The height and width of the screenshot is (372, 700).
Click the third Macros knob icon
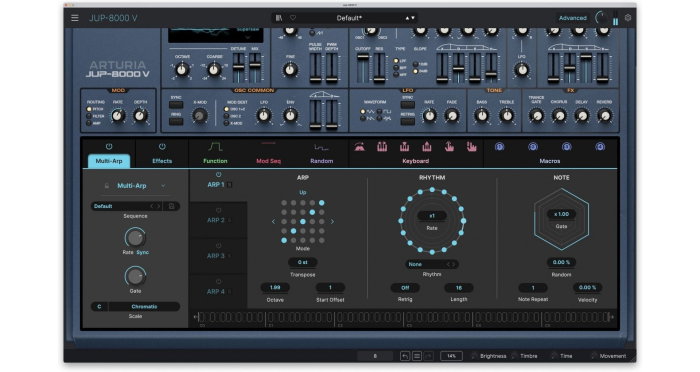coord(567,146)
